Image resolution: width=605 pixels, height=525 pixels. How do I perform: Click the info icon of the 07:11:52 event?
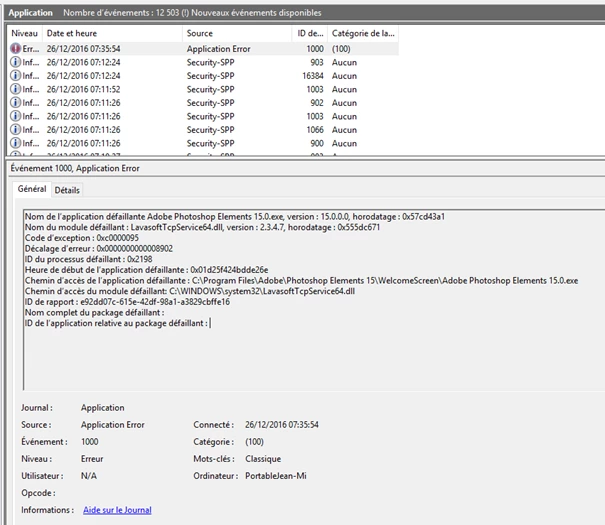click(x=15, y=89)
